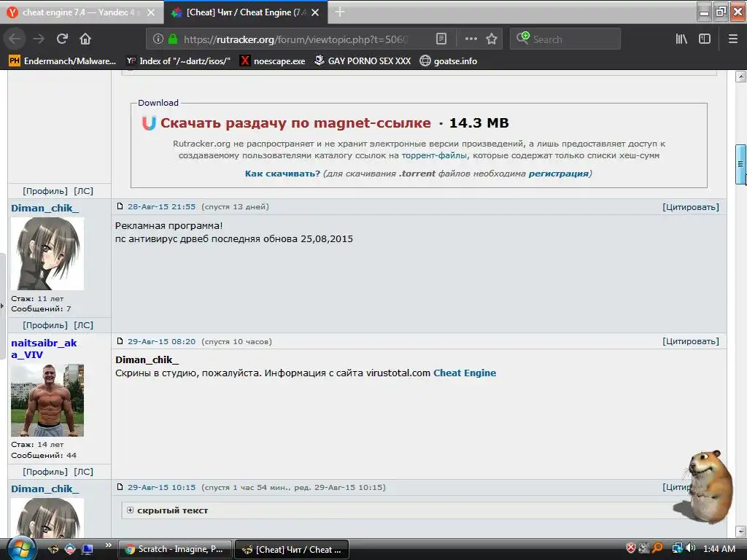Click username naitsaibr_aka_VIV

pyautogui.click(x=44, y=349)
